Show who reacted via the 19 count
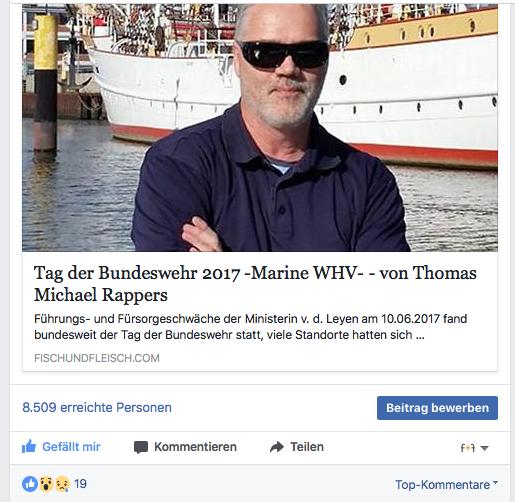The width and height of the screenshot is (515, 502). [x=80, y=484]
